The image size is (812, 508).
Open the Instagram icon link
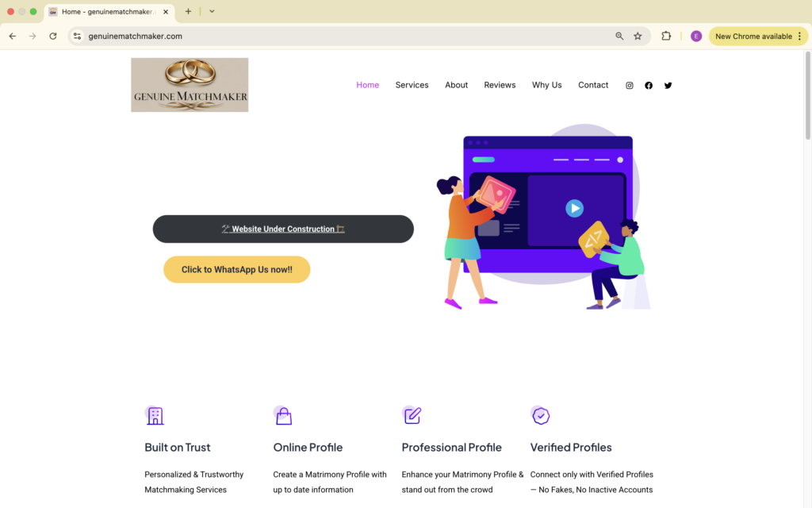click(x=629, y=86)
